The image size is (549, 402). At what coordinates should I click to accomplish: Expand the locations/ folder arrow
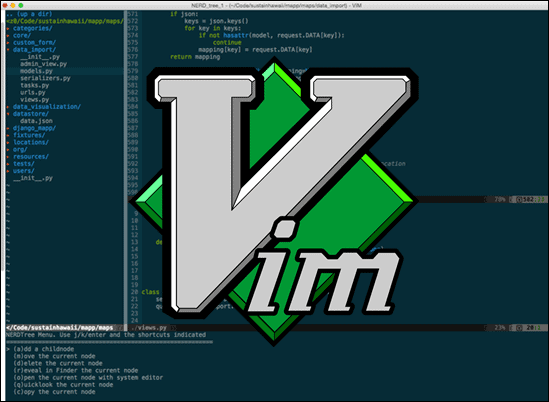click(x=8, y=142)
